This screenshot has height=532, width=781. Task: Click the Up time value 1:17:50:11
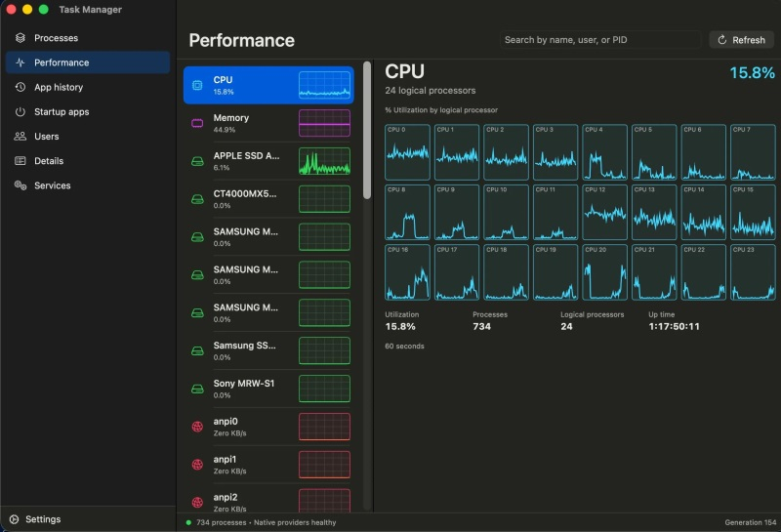pos(674,327)
